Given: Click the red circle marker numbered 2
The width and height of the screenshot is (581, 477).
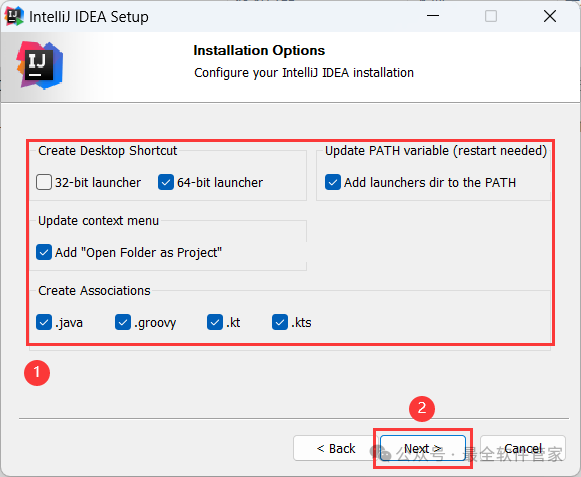Looking at the screenshot, I should pyautogui.click(x=422, y=408).
